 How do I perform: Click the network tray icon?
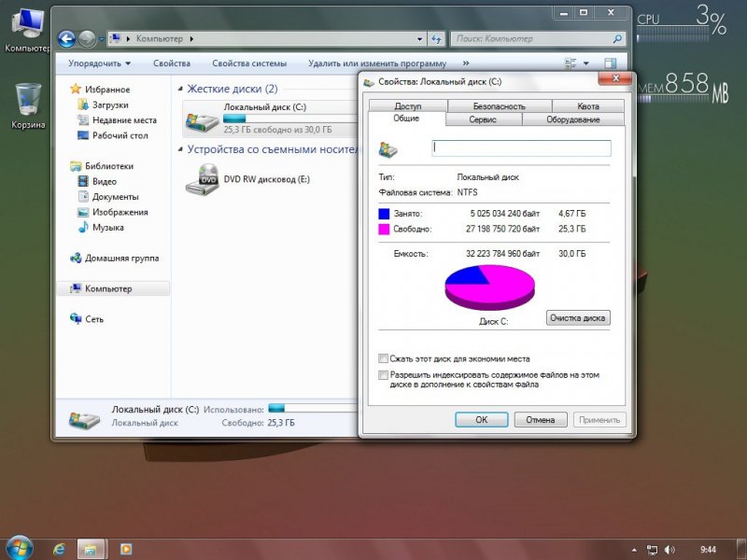coord(652,550)
